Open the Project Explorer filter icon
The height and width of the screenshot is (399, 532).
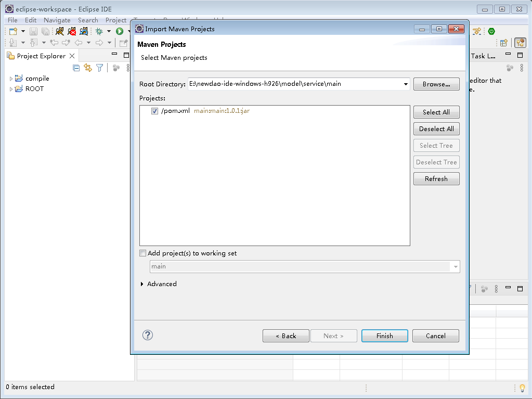pyautogui.click(x=99, y=68)
